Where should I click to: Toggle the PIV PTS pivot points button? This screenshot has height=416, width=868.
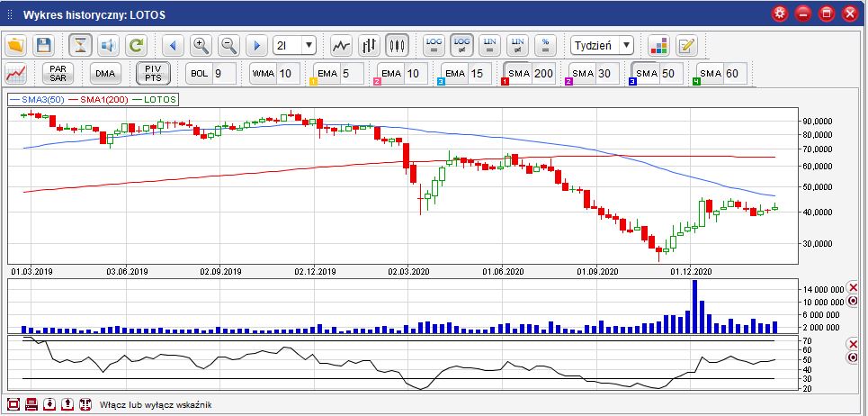pos(153,74)
